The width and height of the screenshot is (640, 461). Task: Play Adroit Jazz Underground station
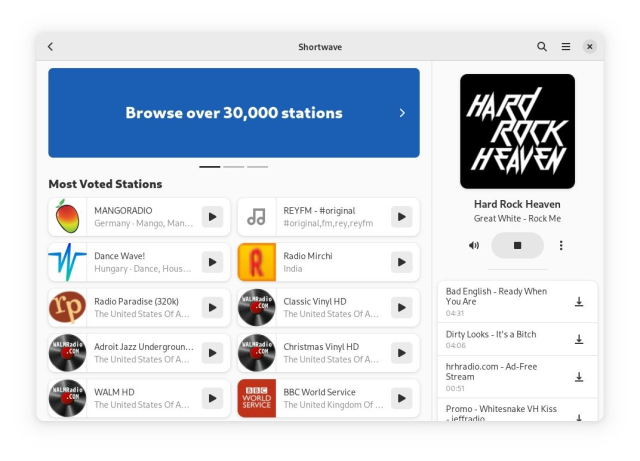click(212, 353)
